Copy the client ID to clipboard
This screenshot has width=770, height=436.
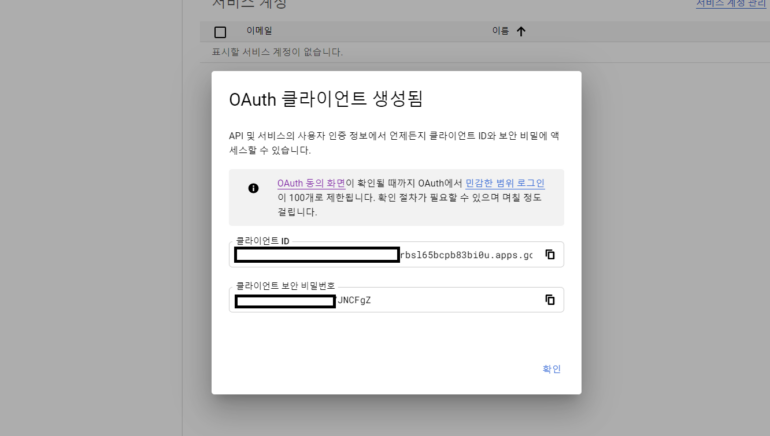pyautogui.click(x=549, y=254)
